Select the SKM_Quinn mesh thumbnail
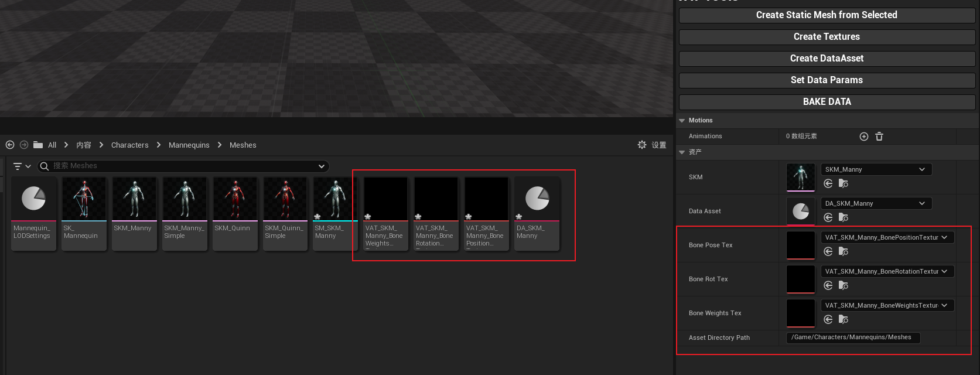Screen dimensions: 980x375 235,199
